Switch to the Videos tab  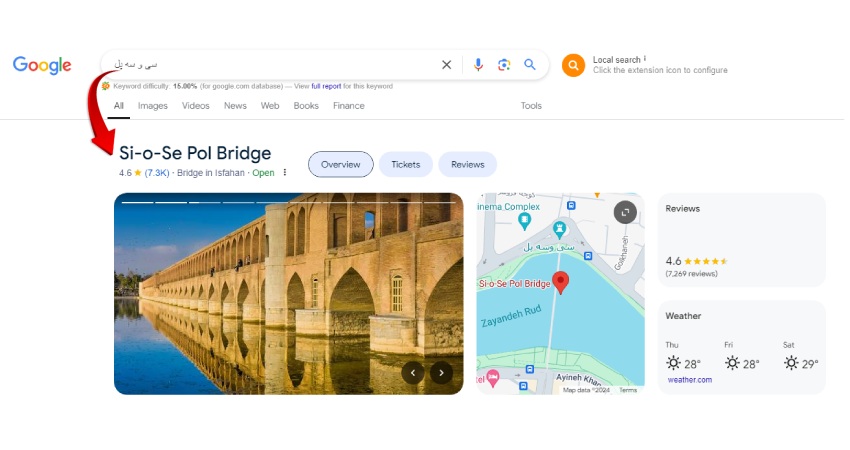pyautogui.click(x=195, y=106)
